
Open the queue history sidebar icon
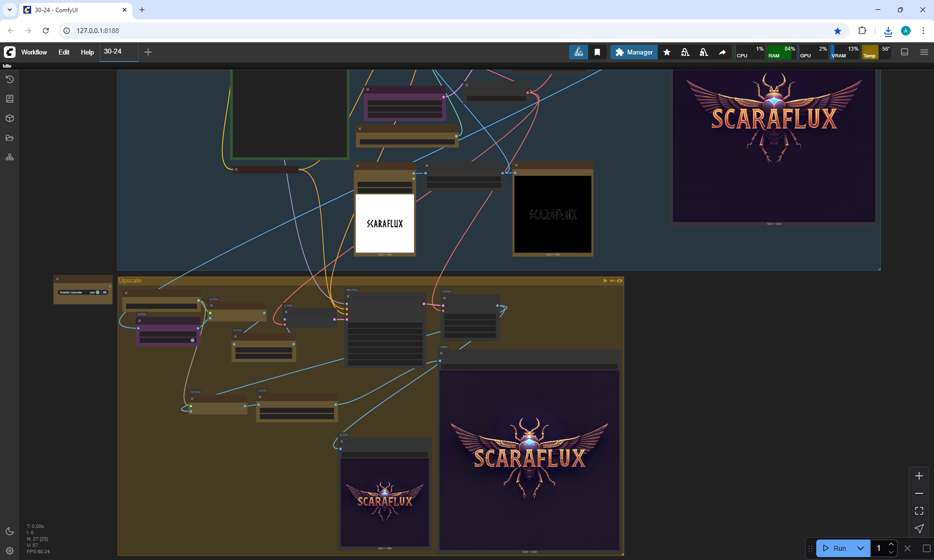10,79
